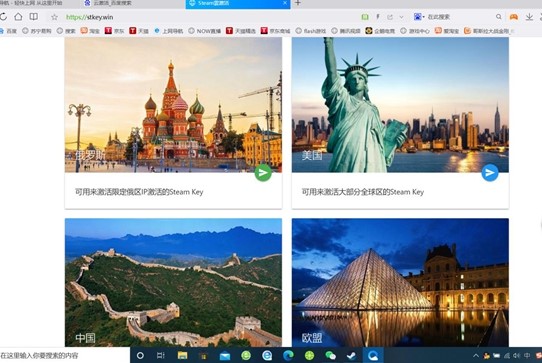Open File Explorer from the taskbar
Image resolution: width=542 pixels, height=363 pixels.
(182, 355)
